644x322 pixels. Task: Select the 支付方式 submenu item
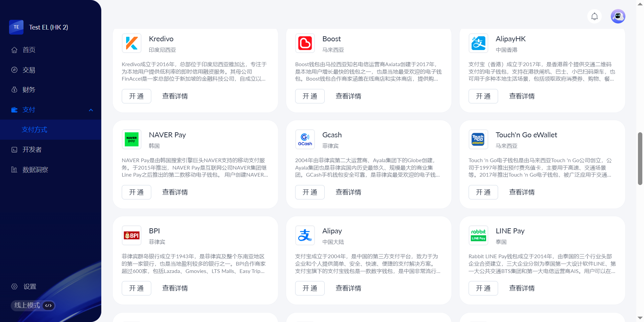(x=35, y=130)
